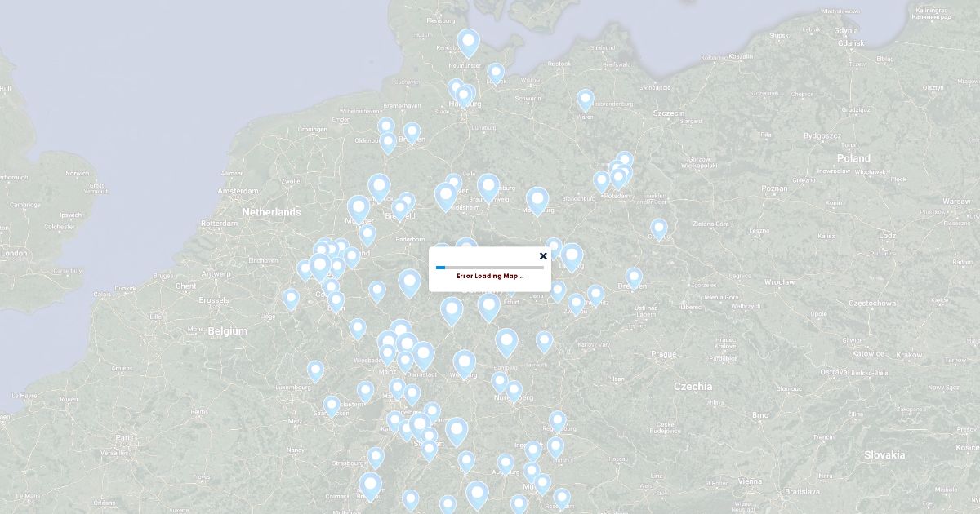Select the map pin at Augsburg
The width and height of the screenshot is (980, 514).
[x=506, y=465]
